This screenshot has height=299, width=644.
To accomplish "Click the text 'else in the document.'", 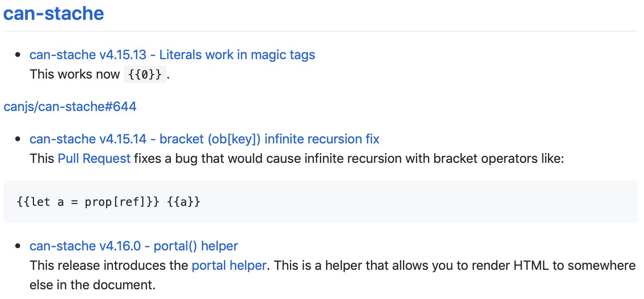I will [92, 285].
